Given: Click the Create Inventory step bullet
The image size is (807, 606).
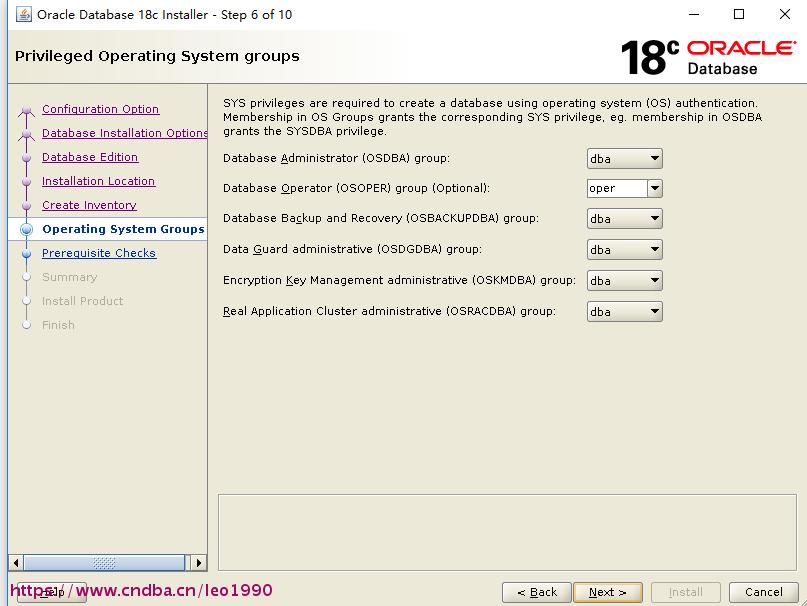Looking at the screenshot, I should click(27, 205).
